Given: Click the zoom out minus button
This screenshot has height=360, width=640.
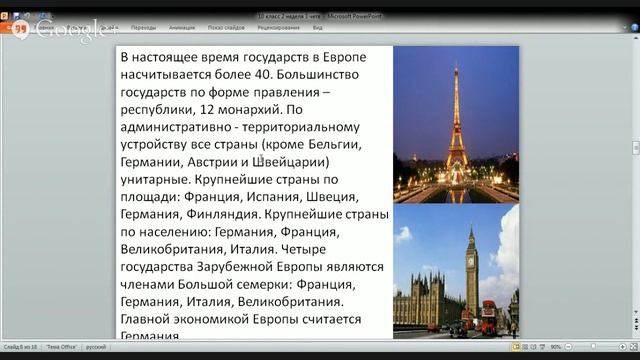Looking at the screenshot, I should click(x=568, y=347).
